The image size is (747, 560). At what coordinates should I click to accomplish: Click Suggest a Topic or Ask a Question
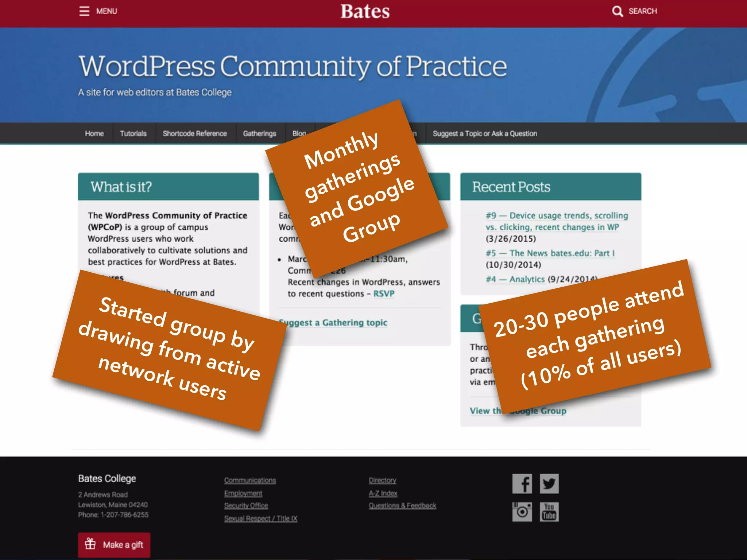[485, 133]
